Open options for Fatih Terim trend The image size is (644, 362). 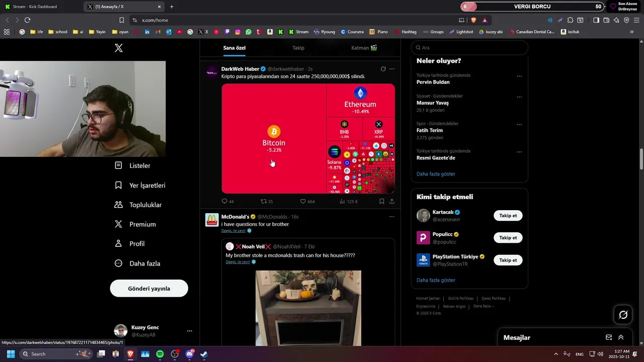[x=519, y=125]
